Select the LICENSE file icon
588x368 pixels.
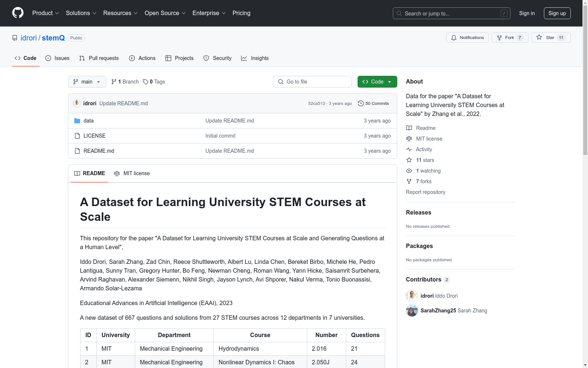point(77,136)
